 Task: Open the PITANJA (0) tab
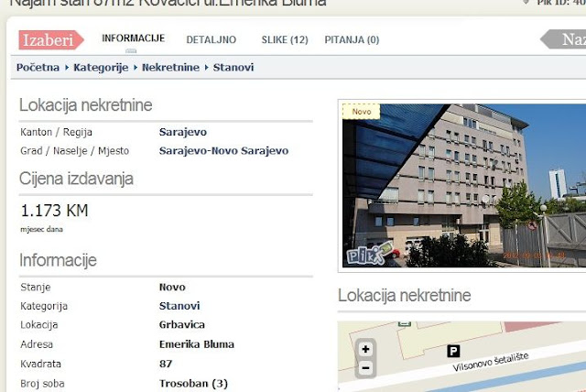[x=352, y=39]
